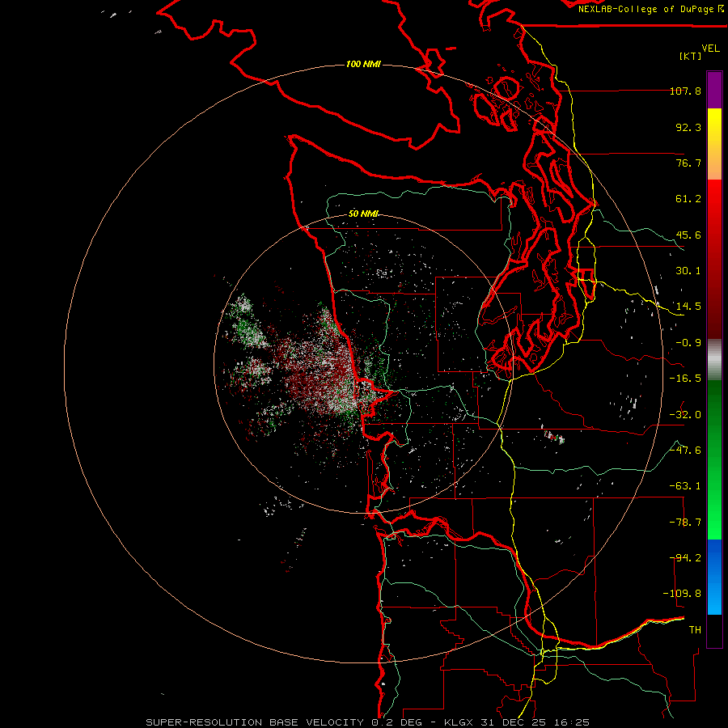This screenshot has width=728, height=728.
Task: Select the -109.8 velocity scale value
Action: 682,594
